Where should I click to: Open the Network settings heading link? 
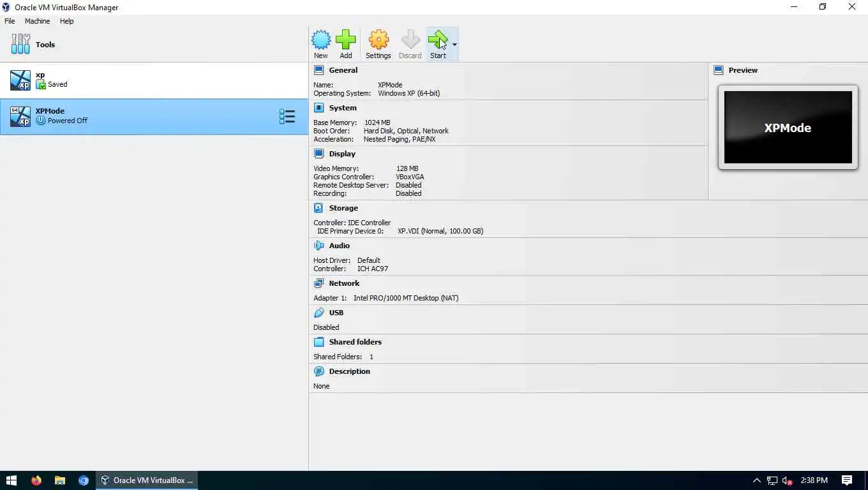pyautogui.click(x=344, y=283)
